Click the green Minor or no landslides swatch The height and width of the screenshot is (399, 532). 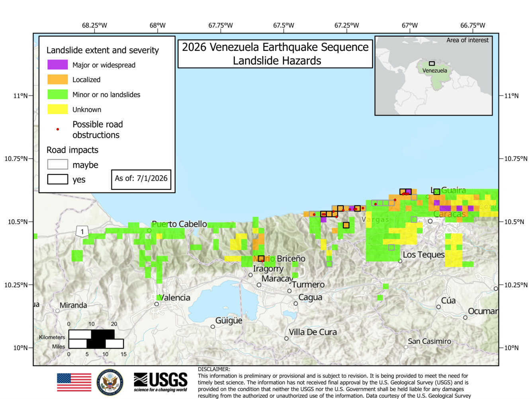58,94
